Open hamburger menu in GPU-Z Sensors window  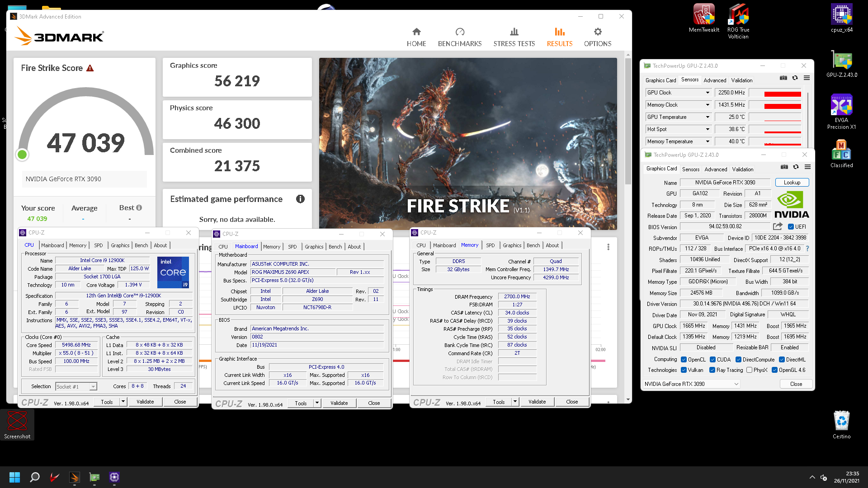(x=807, y=78)
